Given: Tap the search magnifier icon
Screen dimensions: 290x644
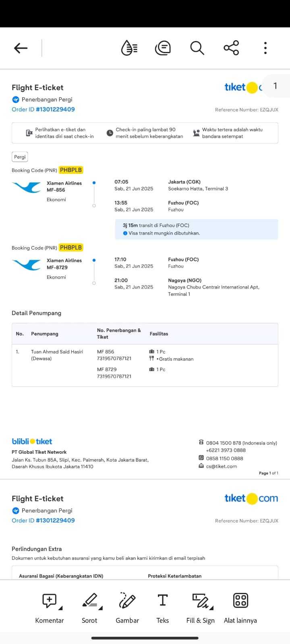Looking at the screenshot, I should pos(197,48).
